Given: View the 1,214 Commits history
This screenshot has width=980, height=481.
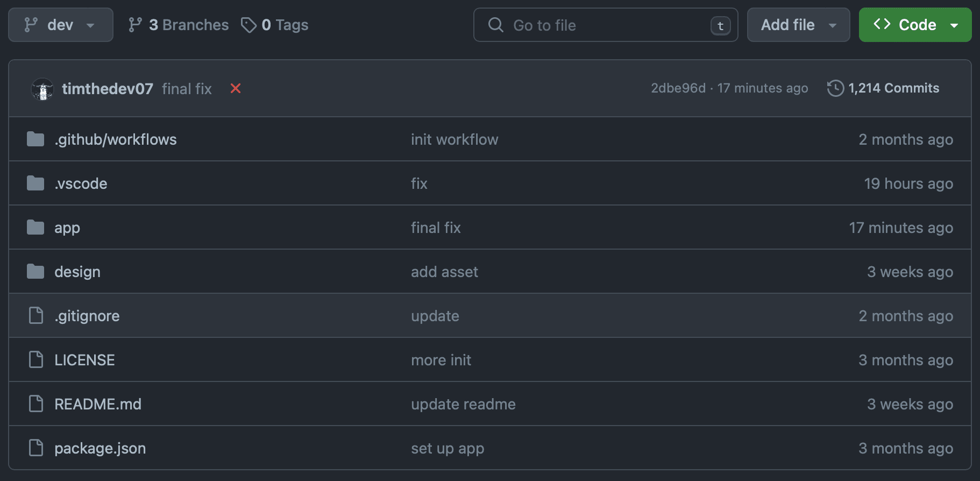Looking at the screenshot, I should pos(893,88).
